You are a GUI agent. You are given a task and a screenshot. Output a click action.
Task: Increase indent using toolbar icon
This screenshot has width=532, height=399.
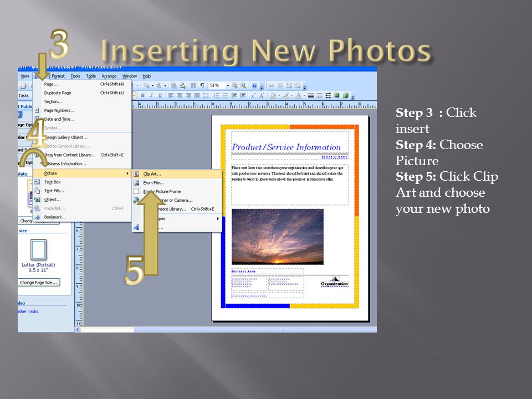pos(242,95)
